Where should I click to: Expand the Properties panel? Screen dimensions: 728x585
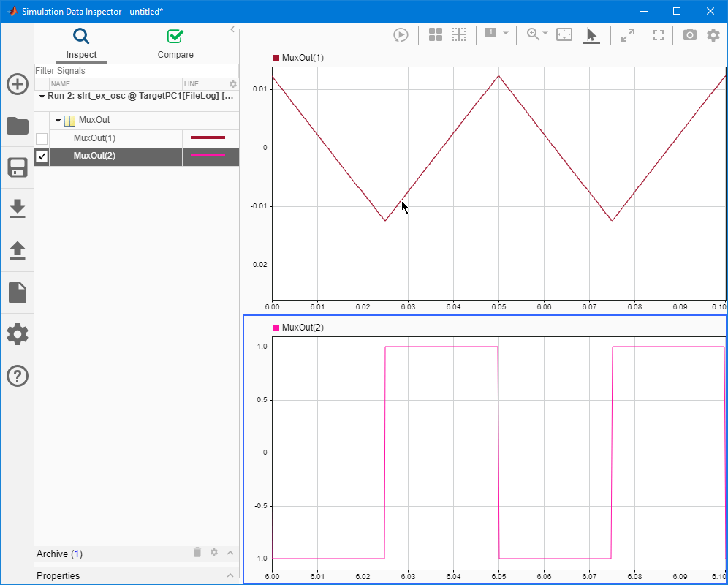point(230,575)
